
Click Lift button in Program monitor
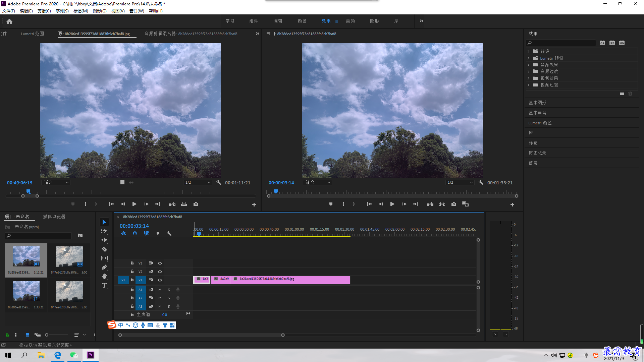click(x=430, y=204)
